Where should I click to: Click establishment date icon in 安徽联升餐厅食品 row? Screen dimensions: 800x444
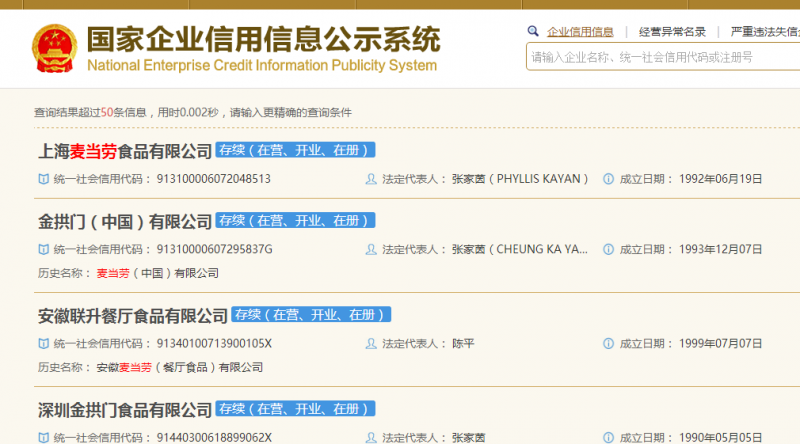tap(609, 343)
